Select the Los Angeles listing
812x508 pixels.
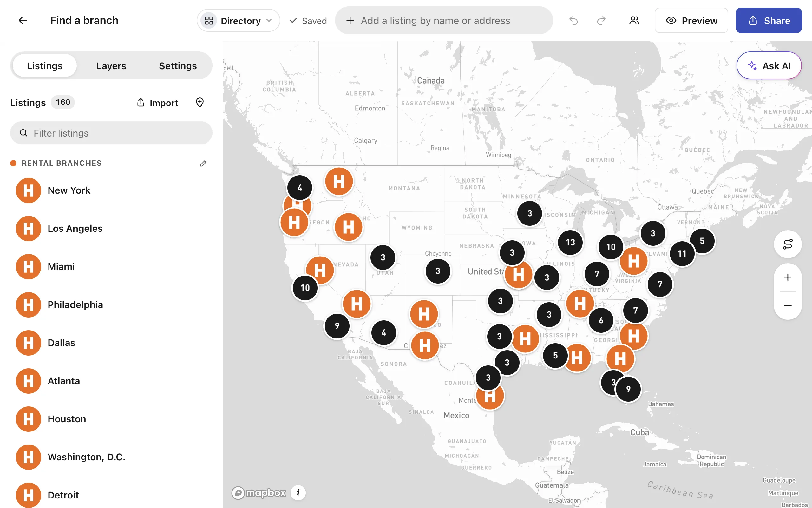pos(111,229)
